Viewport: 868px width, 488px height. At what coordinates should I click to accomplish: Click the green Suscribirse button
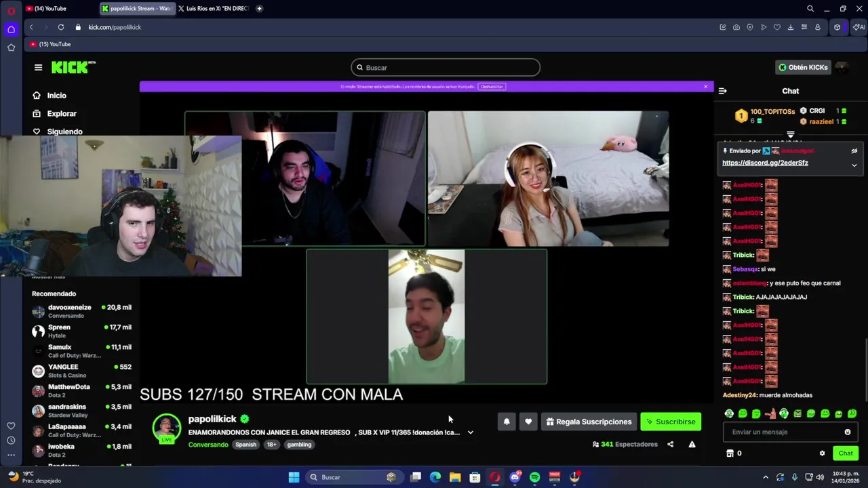click(671, 422)
